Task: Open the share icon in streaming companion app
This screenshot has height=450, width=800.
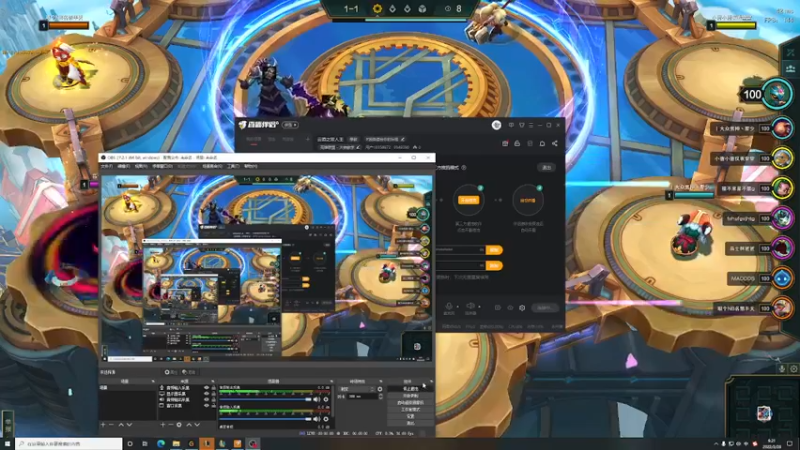Action: [x=555, y=143]
